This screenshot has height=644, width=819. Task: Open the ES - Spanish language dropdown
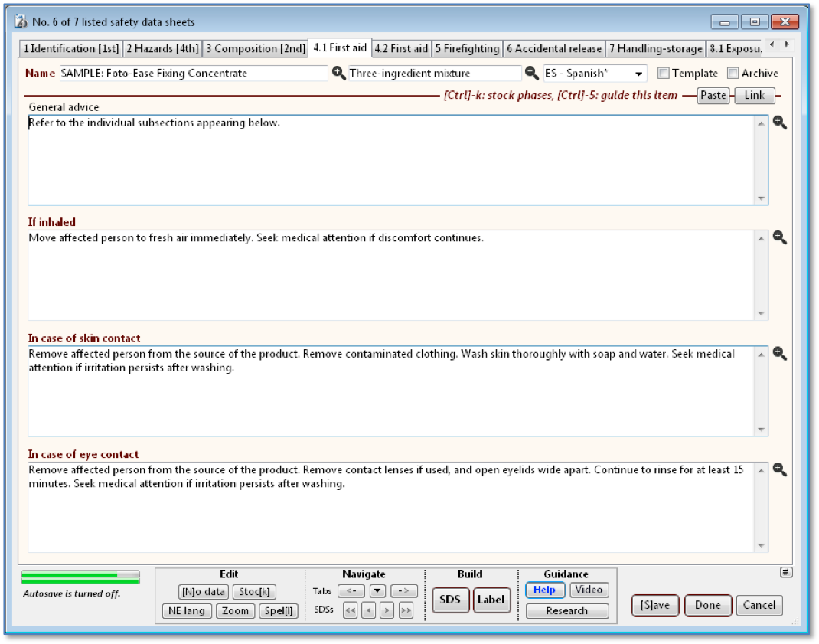click(595, 74)
